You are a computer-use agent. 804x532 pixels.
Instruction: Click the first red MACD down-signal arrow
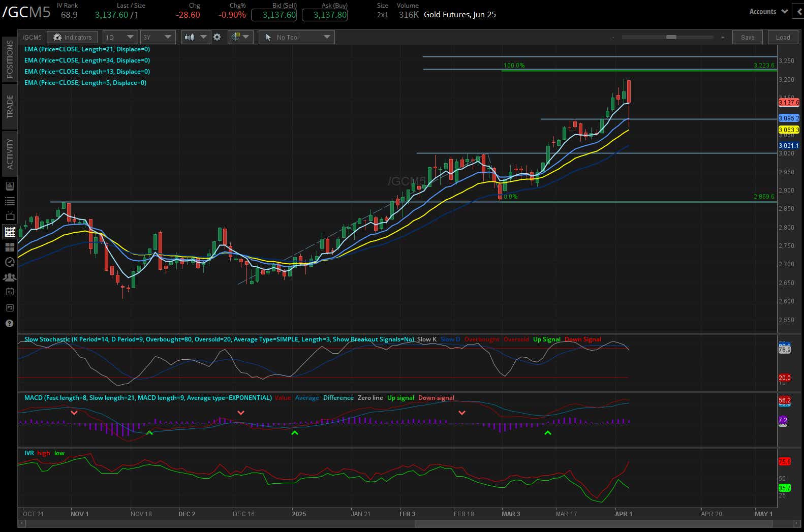click(74, 413)
